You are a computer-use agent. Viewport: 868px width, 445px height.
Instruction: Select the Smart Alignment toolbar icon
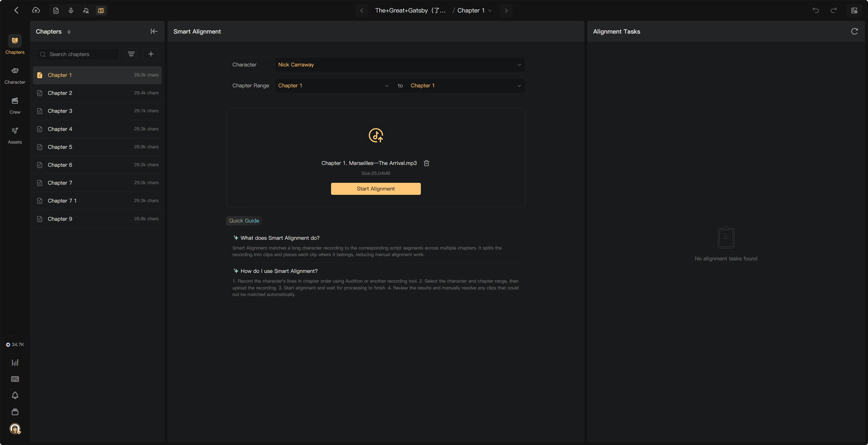(x=101, y=10)
